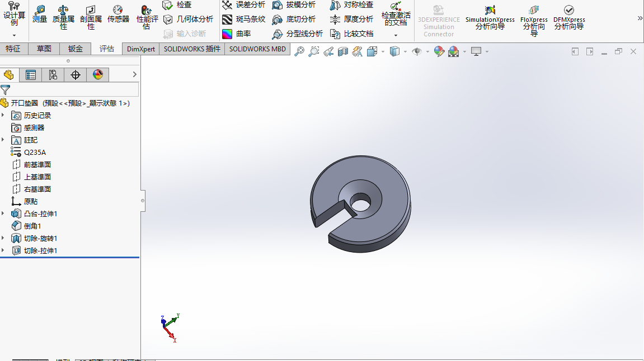The width and height of the screenshot is (644, 361).
Task: Toggle Section View in view toolbar
Action: pos(343,51)
